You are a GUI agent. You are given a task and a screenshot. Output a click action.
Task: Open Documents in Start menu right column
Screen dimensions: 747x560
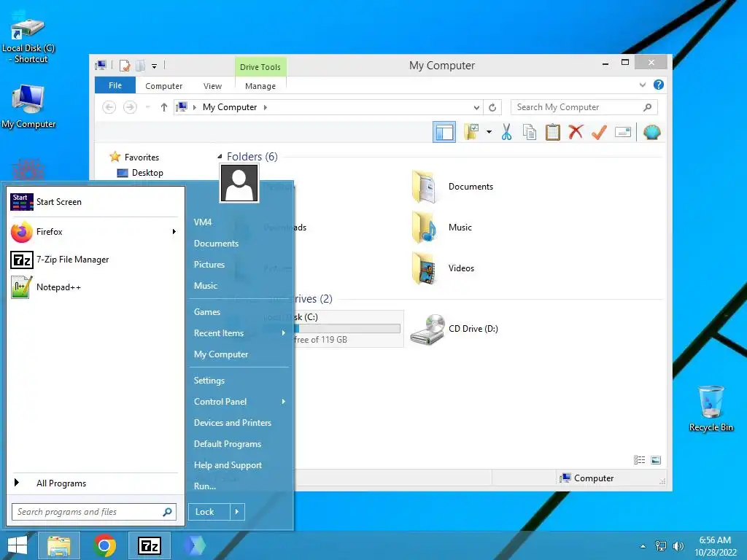tap(216, 244)
